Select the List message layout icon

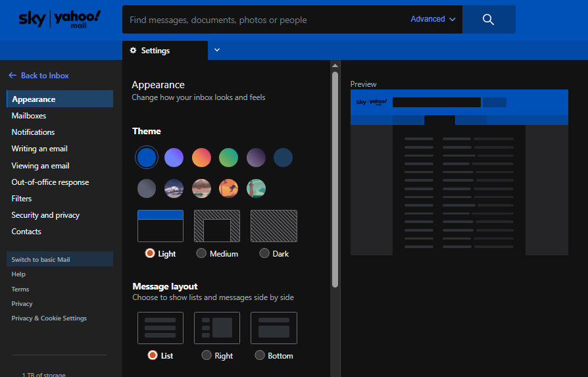tap(160, 328)
